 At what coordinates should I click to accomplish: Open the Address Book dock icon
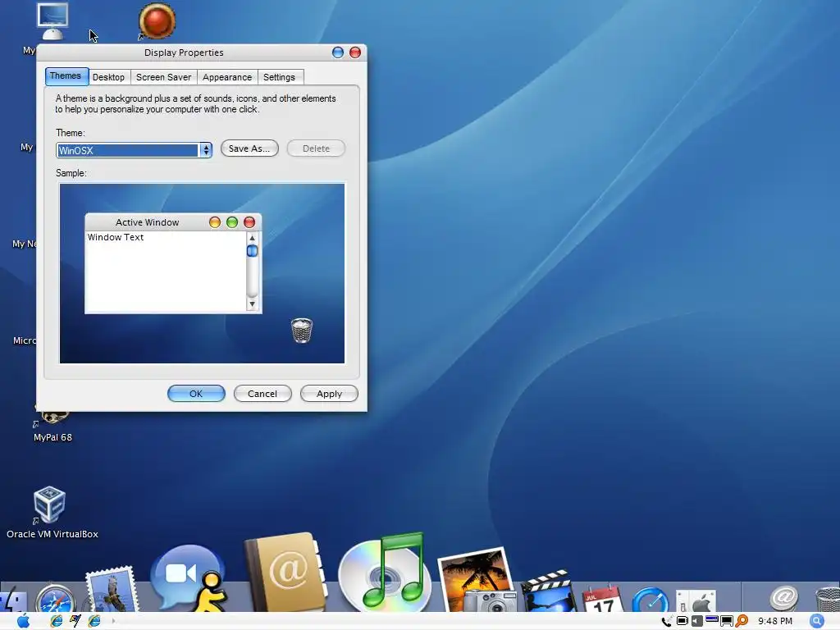click(285, 572)
